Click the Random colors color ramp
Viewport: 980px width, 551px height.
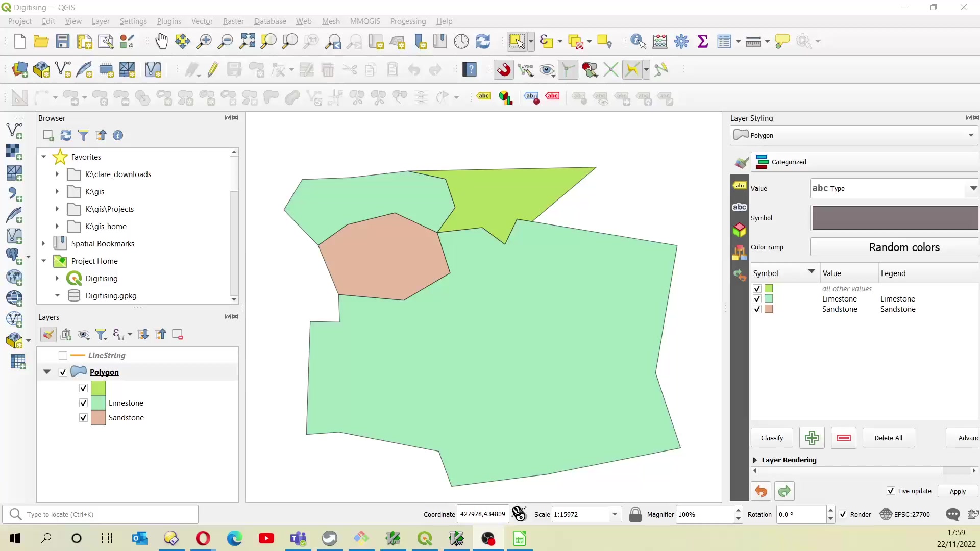click(904, 247)
